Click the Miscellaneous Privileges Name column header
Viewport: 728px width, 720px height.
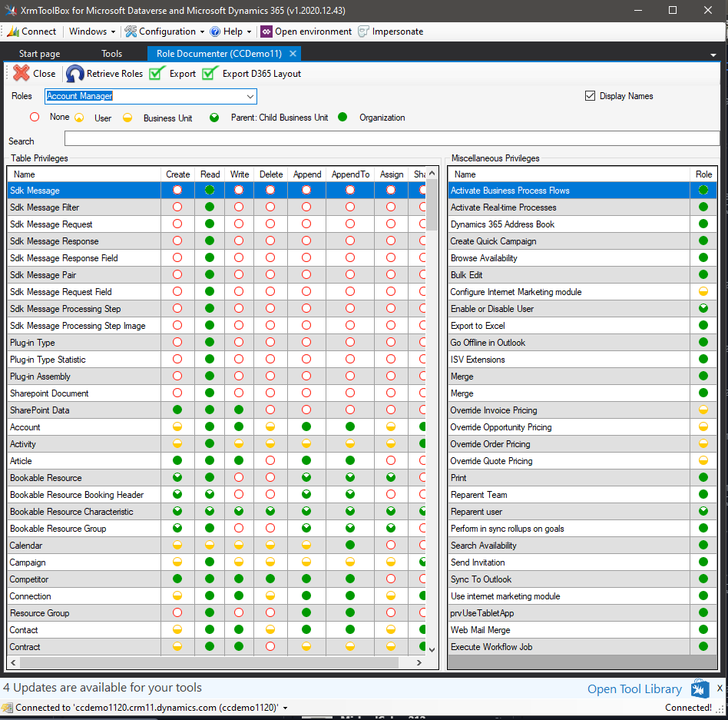[569, 174]
